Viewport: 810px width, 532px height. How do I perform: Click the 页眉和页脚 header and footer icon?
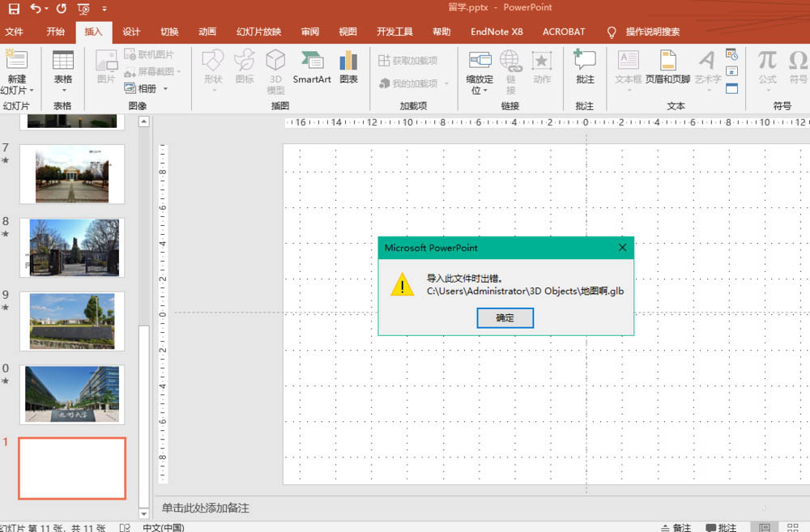pos(667,66)
